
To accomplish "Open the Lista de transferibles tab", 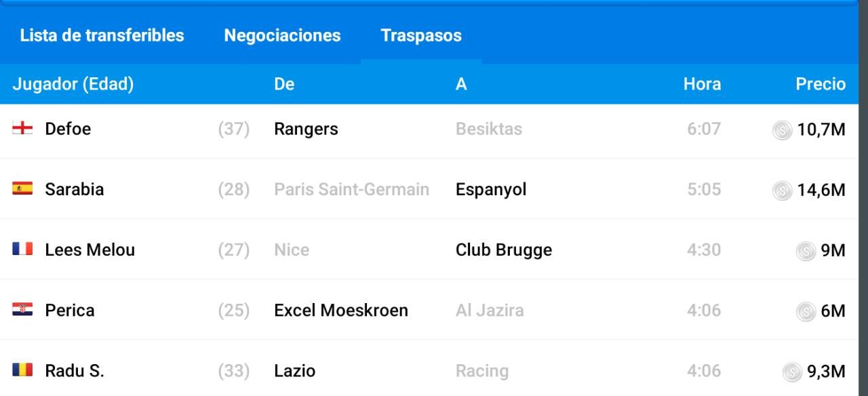I will pos(102,35).
